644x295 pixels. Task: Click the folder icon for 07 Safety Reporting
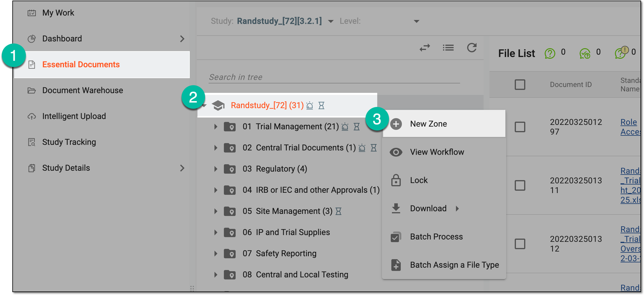coord(230,254)
